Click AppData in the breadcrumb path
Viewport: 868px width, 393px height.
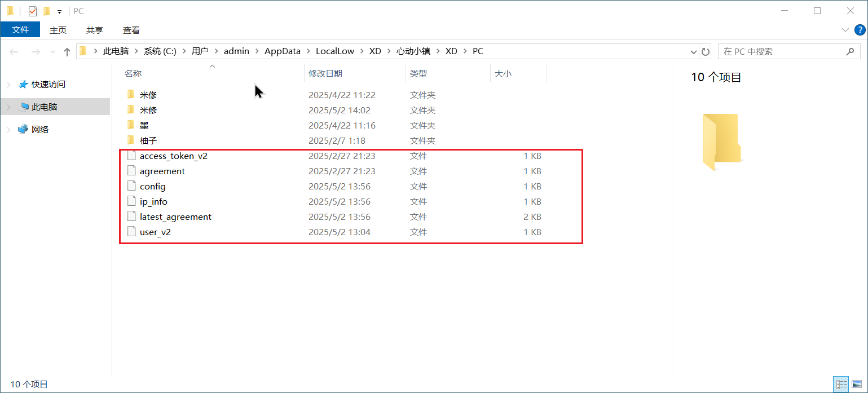point(283,51)
